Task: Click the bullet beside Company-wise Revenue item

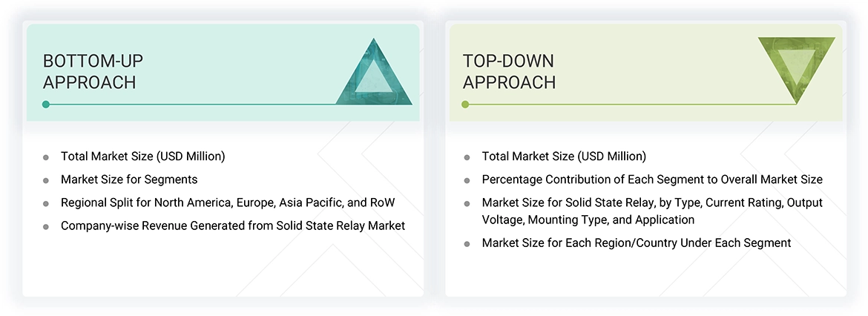Action: 46,226
